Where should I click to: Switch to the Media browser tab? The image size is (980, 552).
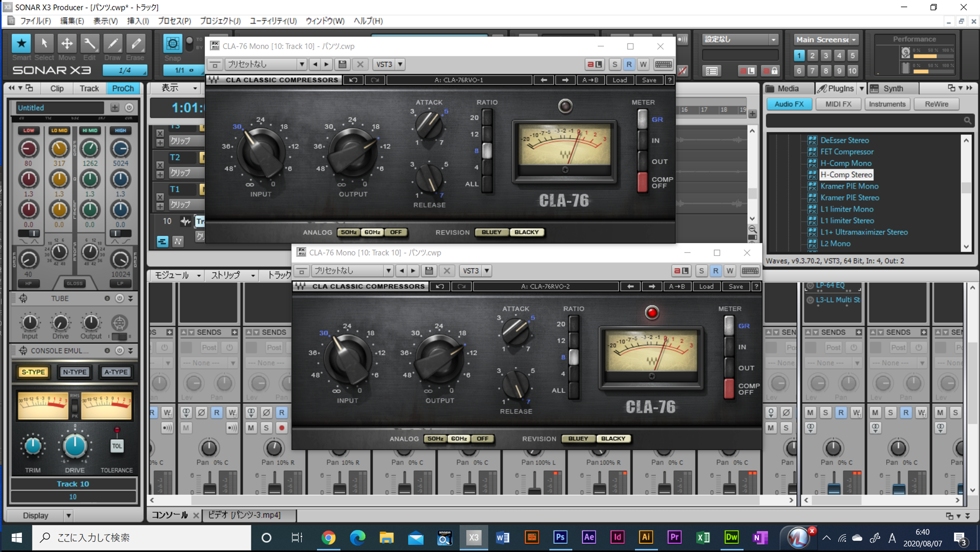pyautogui.click(x=788, y=88)
